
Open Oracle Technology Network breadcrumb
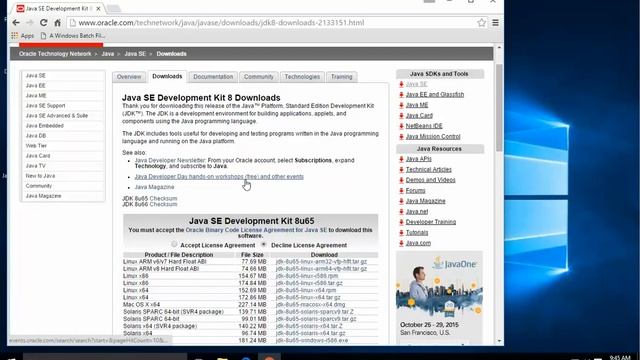pos(55,54)
